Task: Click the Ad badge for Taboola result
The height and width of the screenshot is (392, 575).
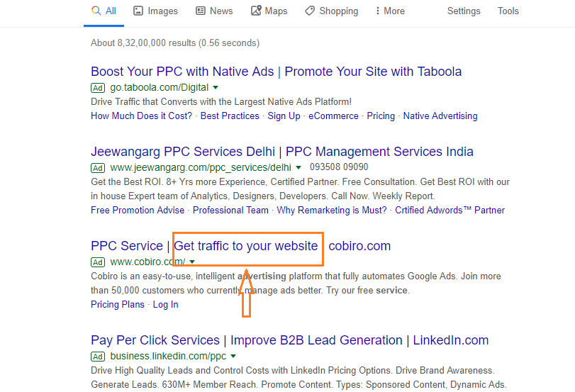Action: coord(98,88)
